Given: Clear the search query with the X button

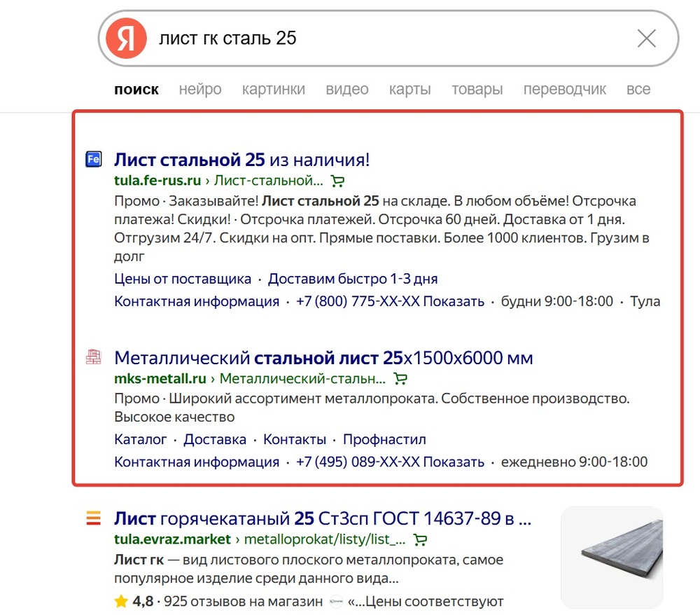Looking at the screenshot, I should [646, 39].
